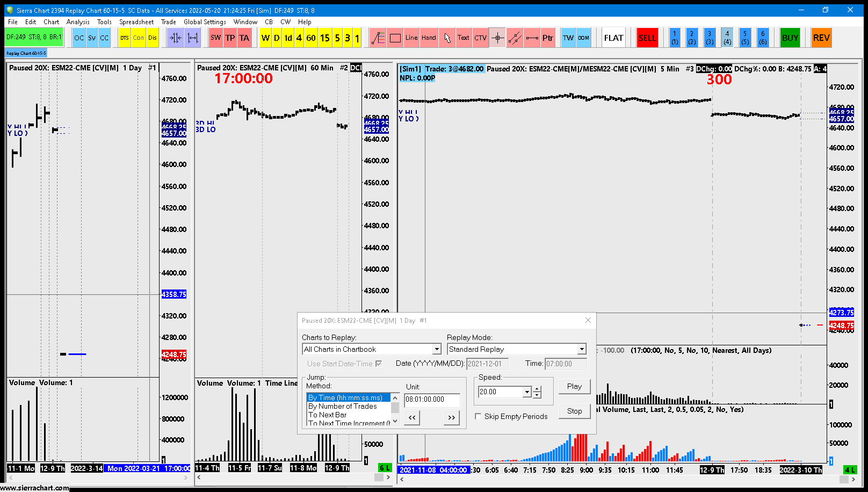Click the CC toolbar button
The image size is (868, 492).
(104, 38)
